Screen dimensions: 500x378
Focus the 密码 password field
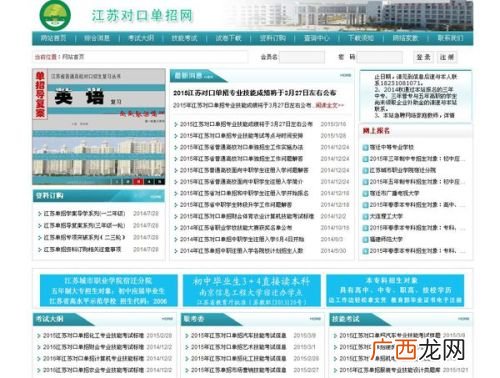[x=380, y=57]
